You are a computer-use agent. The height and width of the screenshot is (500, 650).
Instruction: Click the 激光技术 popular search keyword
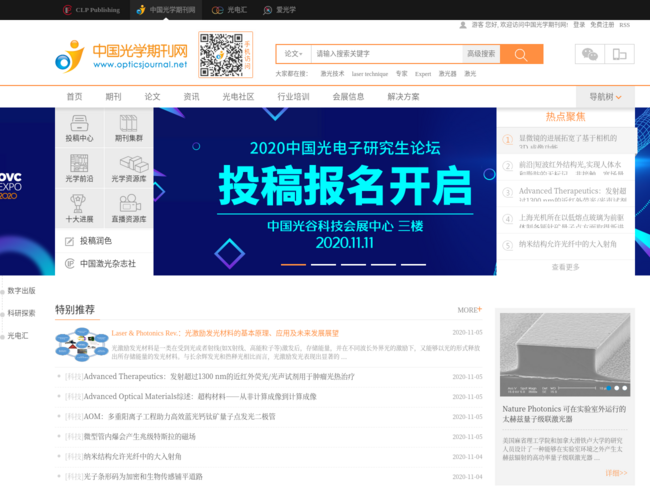point(332,74)
